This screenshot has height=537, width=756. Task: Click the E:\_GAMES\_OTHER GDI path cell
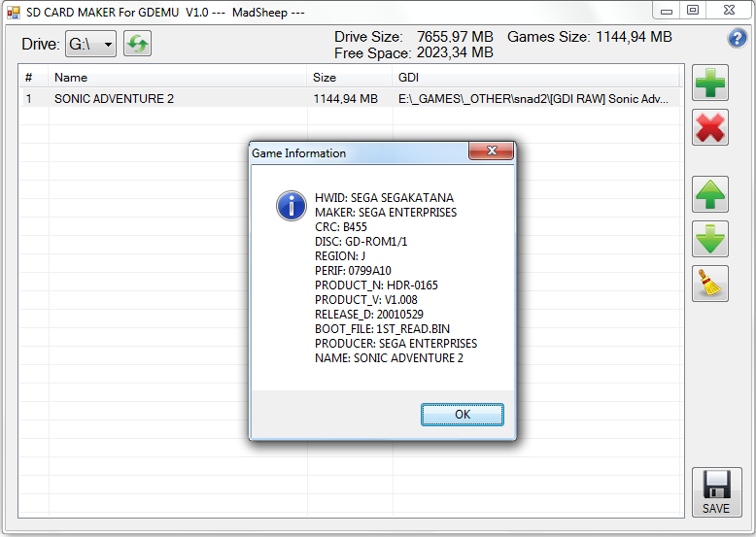click(533, 99)
